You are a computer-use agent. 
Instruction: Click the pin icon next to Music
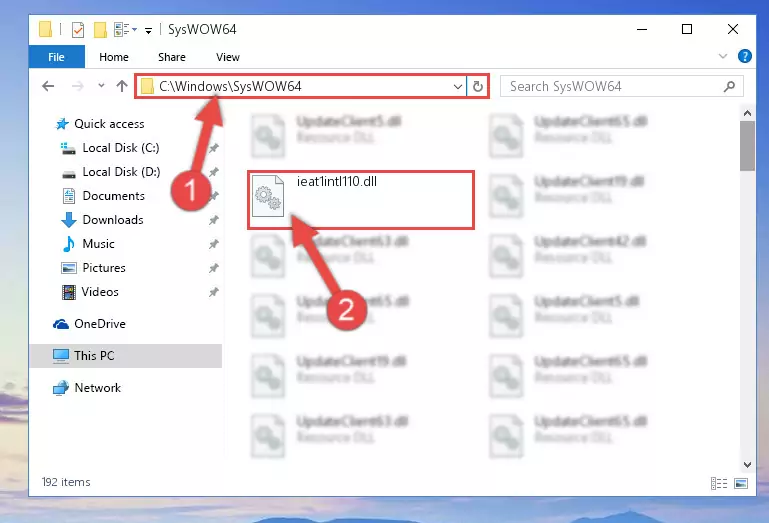pyautogui.click(x=213, y=244)
